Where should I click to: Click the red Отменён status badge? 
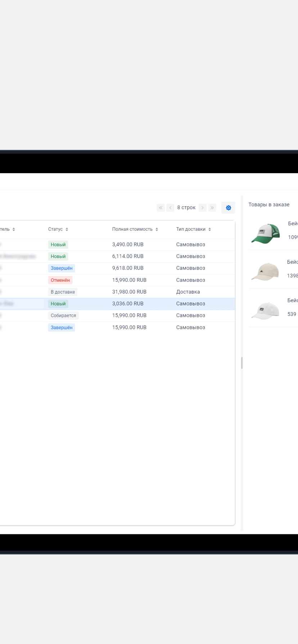pos(60,280)
